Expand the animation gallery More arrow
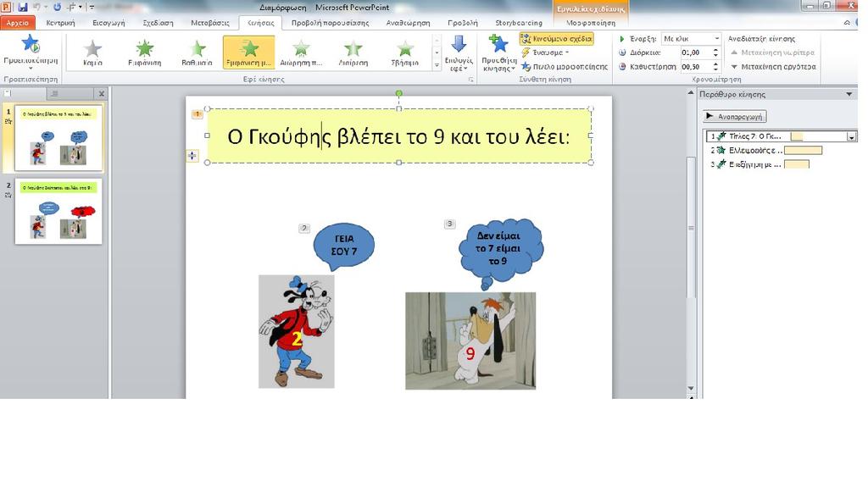This screenshot has height=487, width=868. click(437, 64)
